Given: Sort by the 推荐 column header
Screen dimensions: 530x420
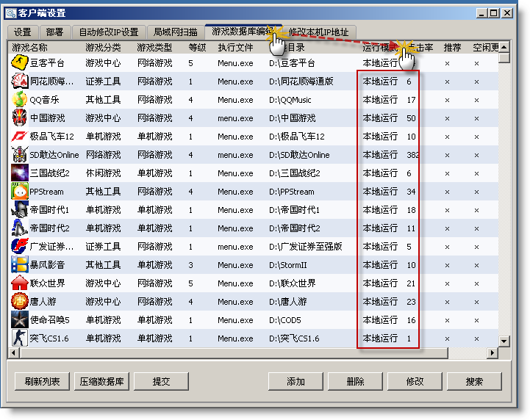Looking at the screenshot, I should [452, 47].
